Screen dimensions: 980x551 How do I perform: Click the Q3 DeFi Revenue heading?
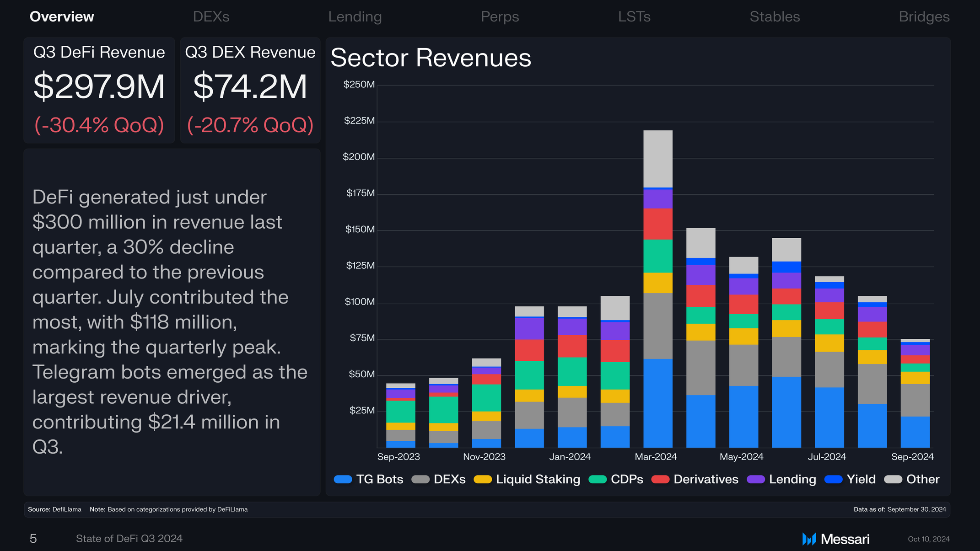(99, 53)
